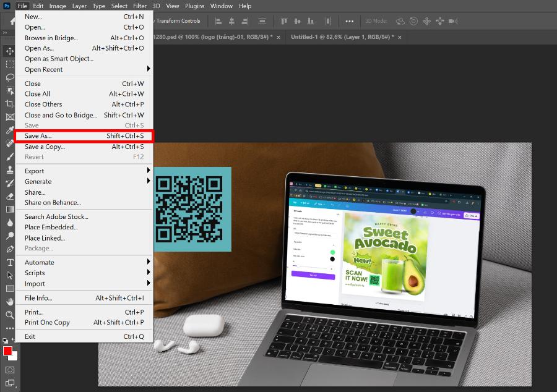Viewport: 557px width, 392px height.
Task: Select the Pen tool
Action: click(x=10, y=249)
